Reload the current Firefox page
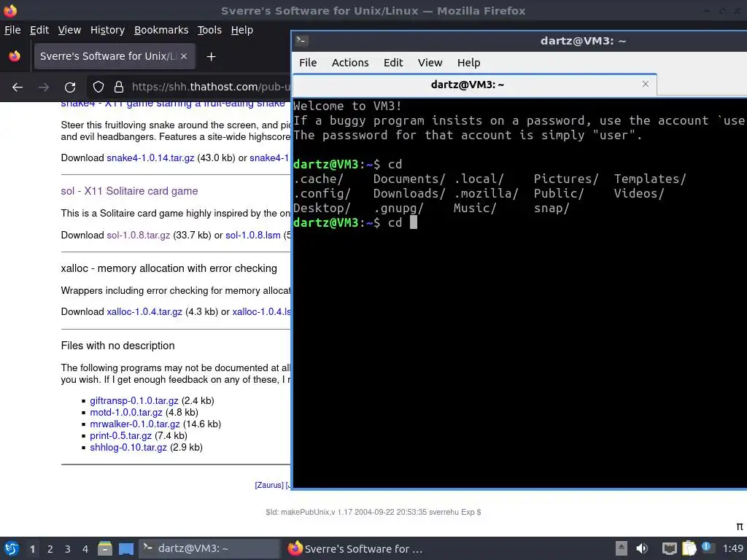 (70, 87)
